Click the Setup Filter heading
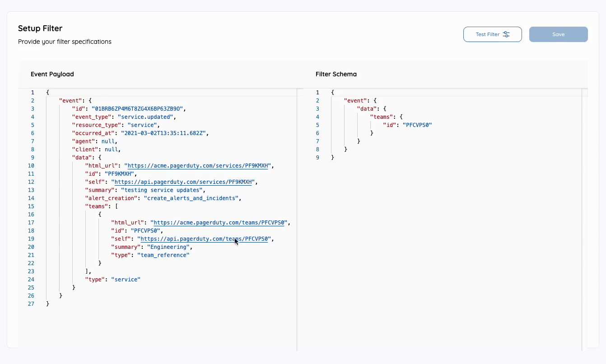606x364 pixels. [x=39, y=28]
